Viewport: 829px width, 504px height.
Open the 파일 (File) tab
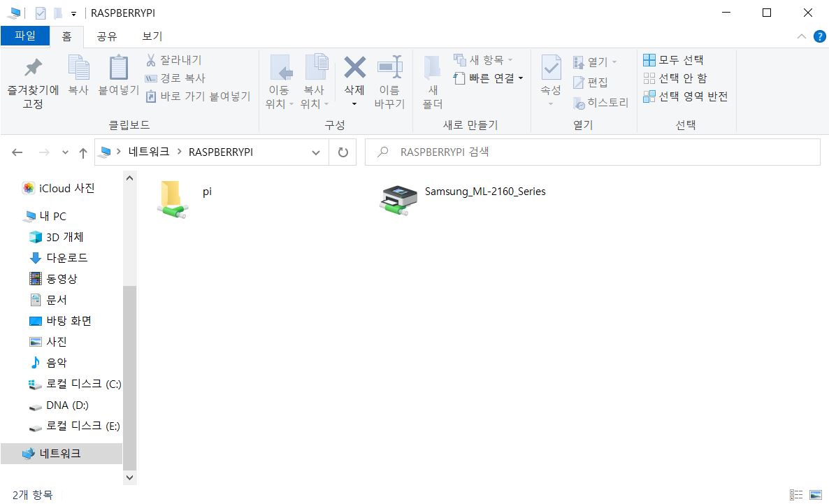[25, 36]
